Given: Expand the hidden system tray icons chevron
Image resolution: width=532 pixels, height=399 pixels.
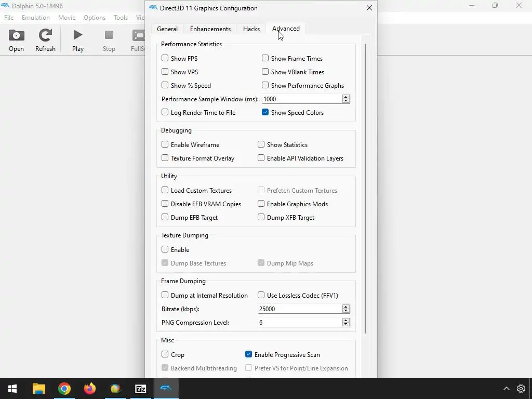Looking at the screenshot, I should [506, 389].
